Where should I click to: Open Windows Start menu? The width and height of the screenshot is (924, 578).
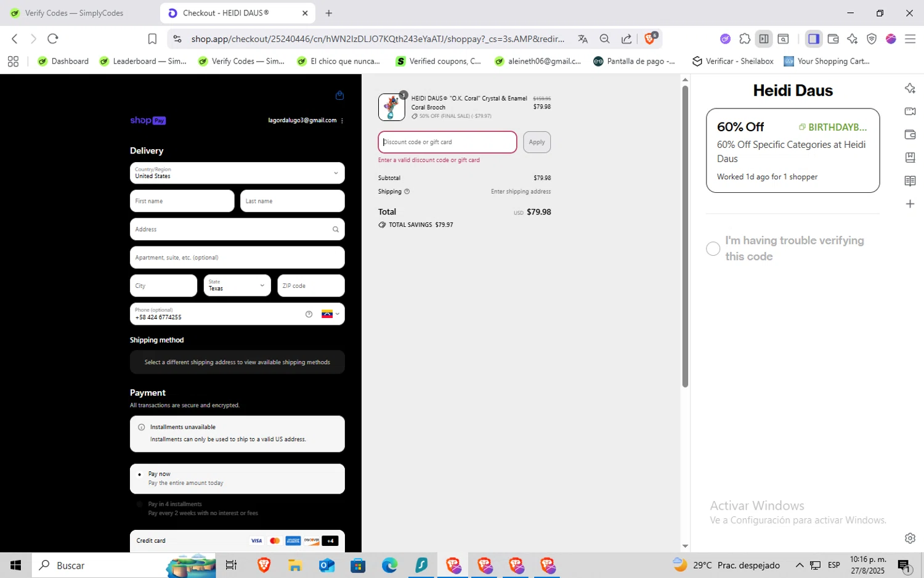(x=15, y=565)
